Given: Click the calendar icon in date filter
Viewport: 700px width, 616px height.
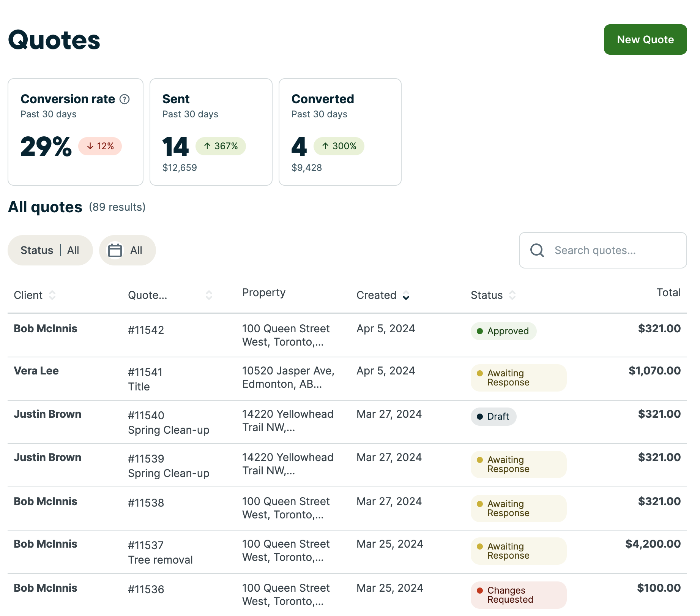Looking at the screenshot, I should click(116, 250).
